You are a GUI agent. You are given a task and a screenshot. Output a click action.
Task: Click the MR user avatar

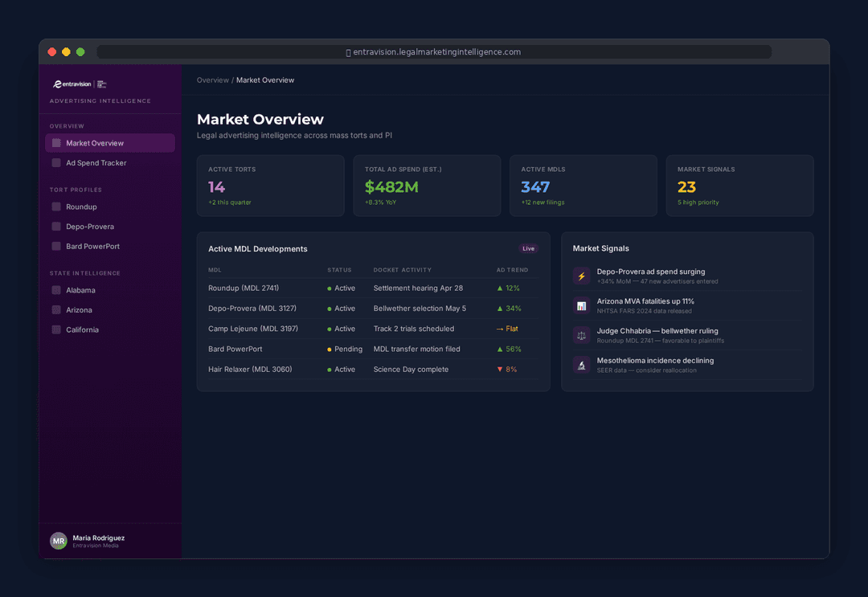pyautogui.click(x=59, y=541)
